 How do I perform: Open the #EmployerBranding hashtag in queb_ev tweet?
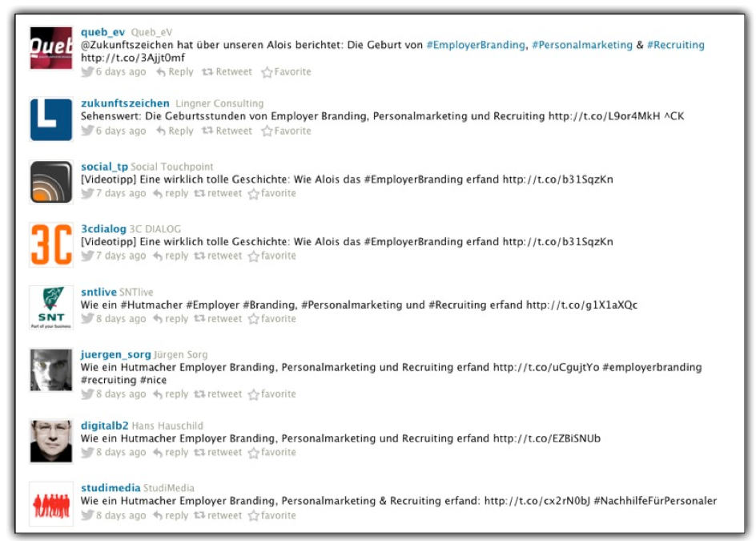[476, 45]
